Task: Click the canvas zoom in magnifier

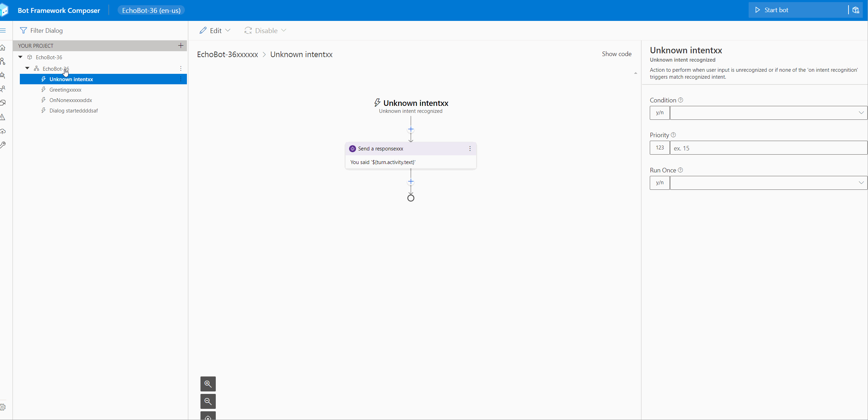Action: click(x=208, y=384)
